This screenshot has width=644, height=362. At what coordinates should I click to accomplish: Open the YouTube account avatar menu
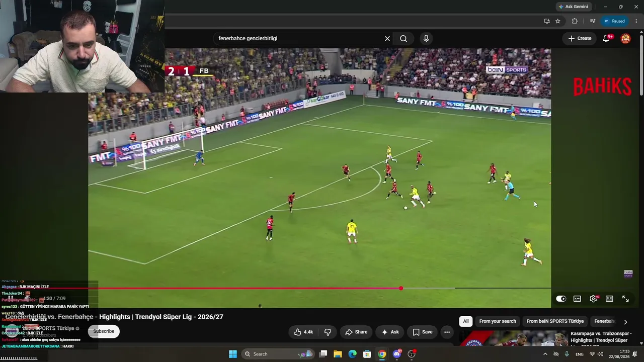click(625, 38)
